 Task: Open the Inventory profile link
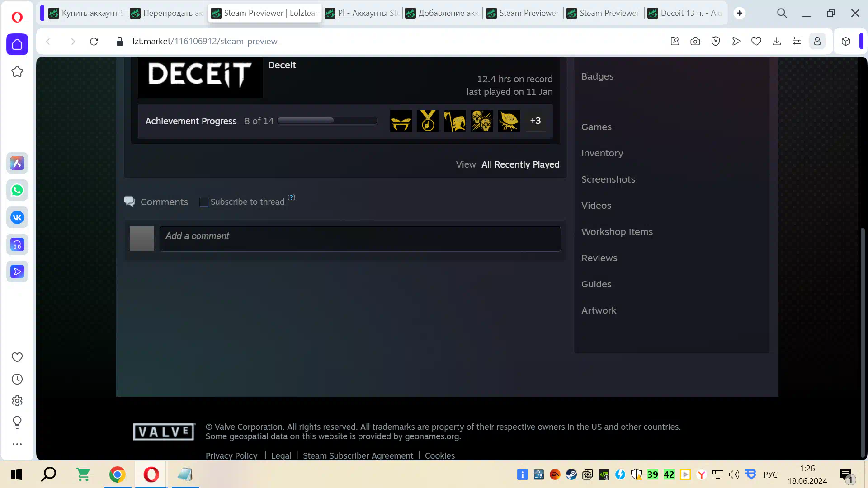tap(602, 153)
